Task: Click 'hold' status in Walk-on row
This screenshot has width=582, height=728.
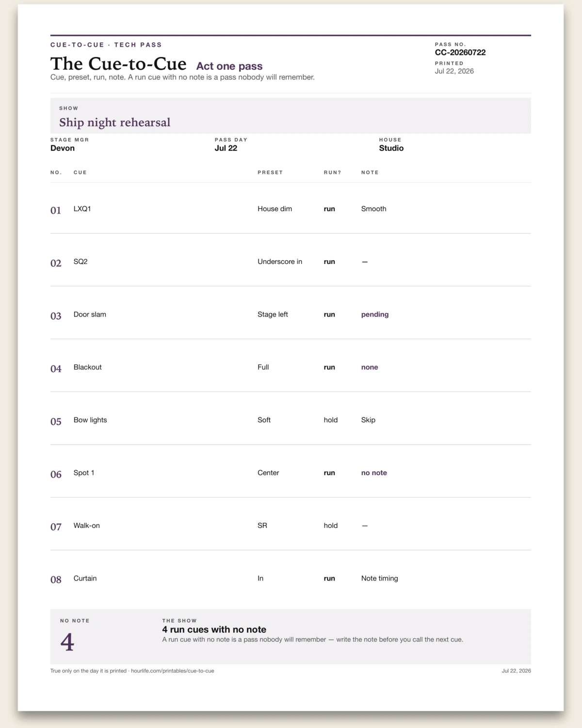Action: pyautogui.click(x=331, y=526)
